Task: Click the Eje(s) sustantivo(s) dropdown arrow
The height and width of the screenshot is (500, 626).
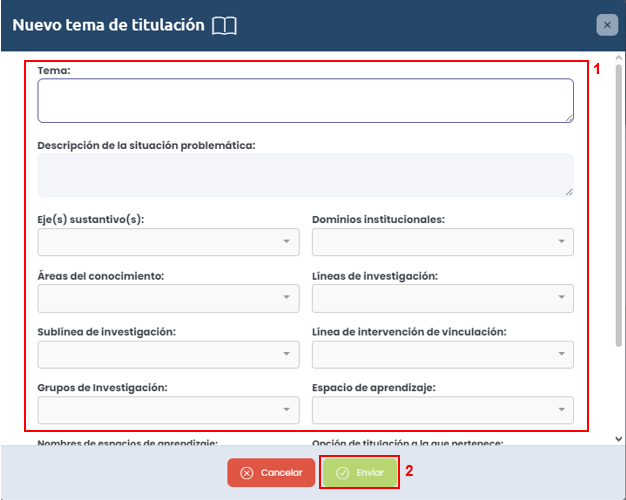Action: [286, 242]
